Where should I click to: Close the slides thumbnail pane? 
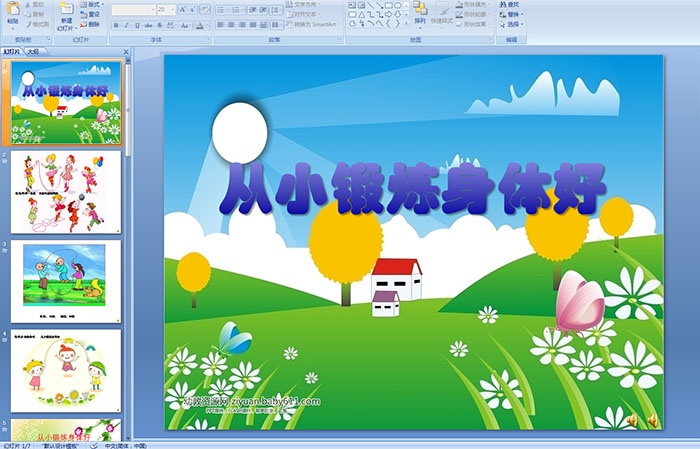tap(126, 52)
